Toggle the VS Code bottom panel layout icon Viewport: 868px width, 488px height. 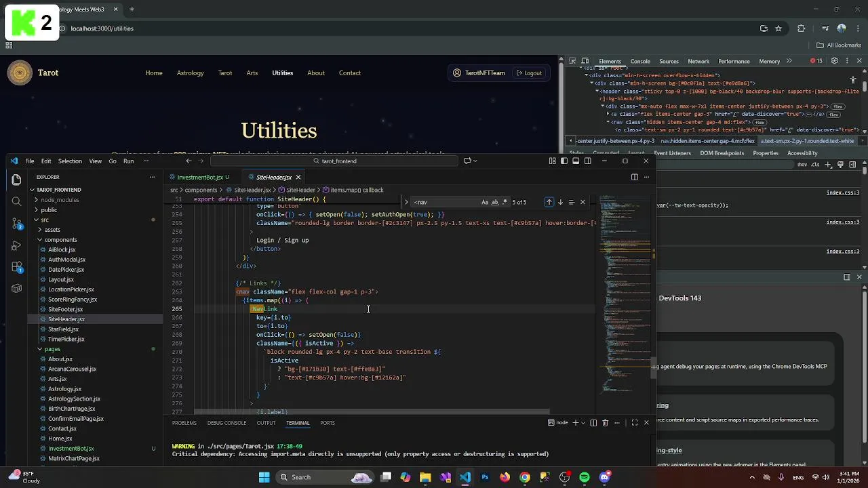[x=576, y=161]
